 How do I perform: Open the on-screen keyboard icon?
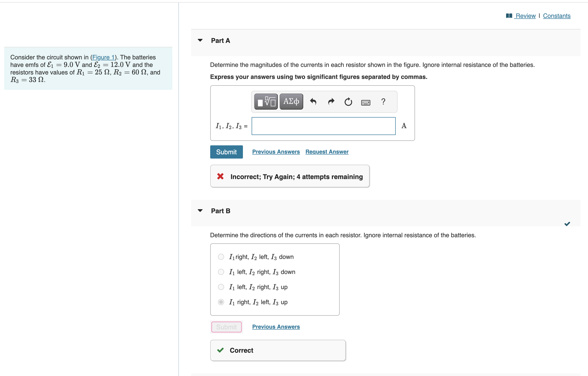click(366, 102)
